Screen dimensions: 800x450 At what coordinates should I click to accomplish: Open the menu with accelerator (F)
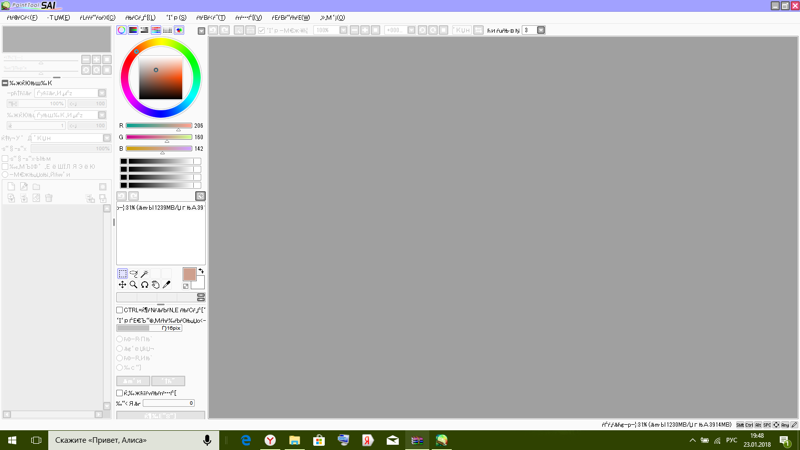tap(22, 17)
